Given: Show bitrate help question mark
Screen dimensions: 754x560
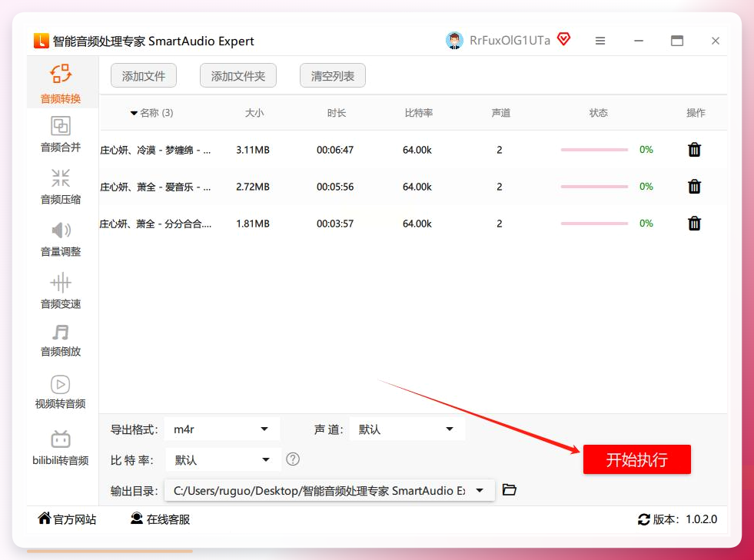Looking at the screenshot, I should (293, 459).
